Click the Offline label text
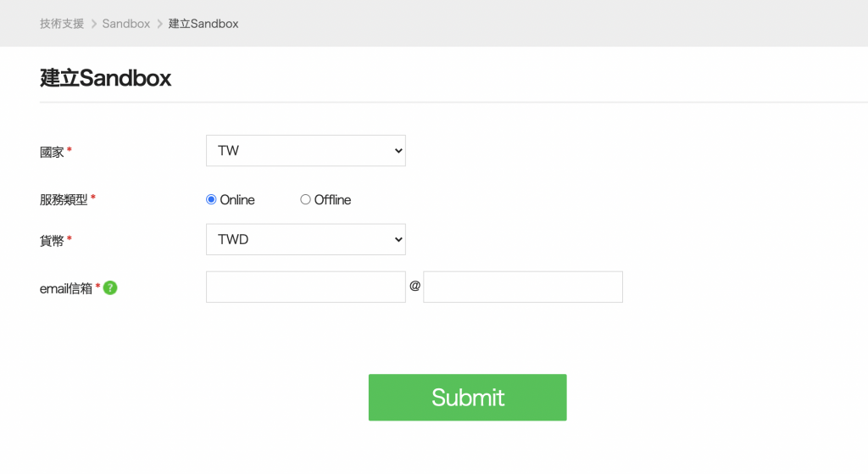The height and width of the screenshot is (474, 868). pyautogui.click(x=332, y=200)
